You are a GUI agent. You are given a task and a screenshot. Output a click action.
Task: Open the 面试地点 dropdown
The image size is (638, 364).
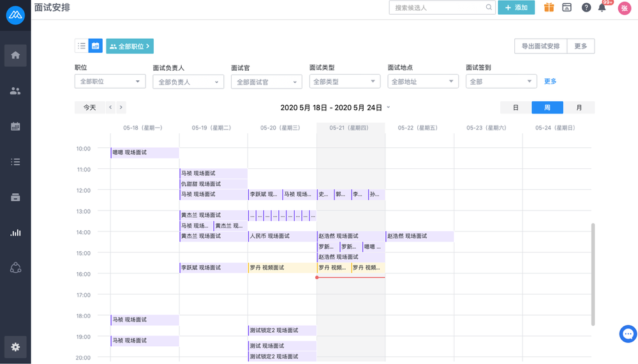point(423,82)
